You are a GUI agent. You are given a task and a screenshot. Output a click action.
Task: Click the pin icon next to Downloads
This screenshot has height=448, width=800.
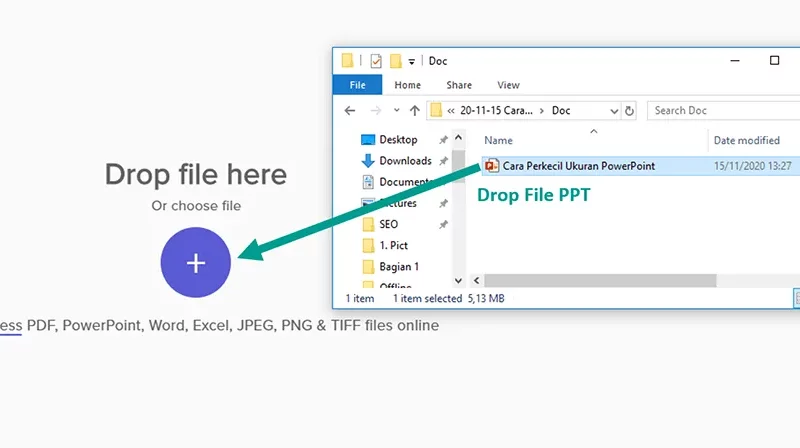[x=443, y=161]
